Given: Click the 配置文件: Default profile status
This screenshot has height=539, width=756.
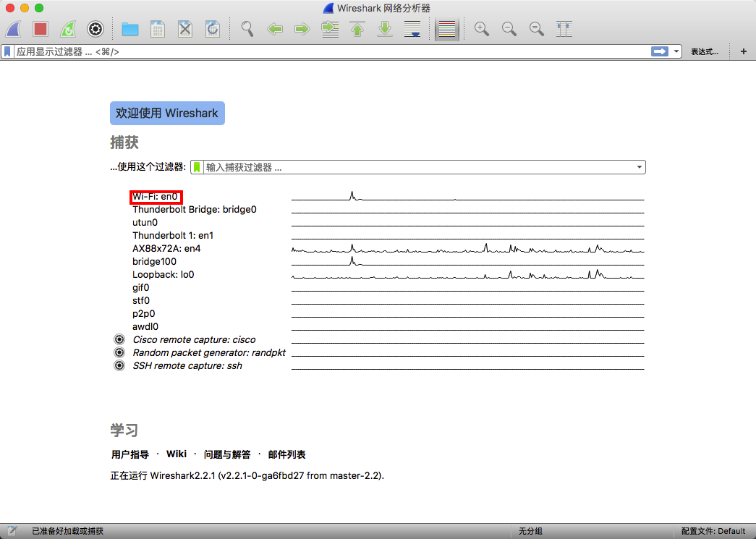Looking at the screenshot, I should coord(713,531).
